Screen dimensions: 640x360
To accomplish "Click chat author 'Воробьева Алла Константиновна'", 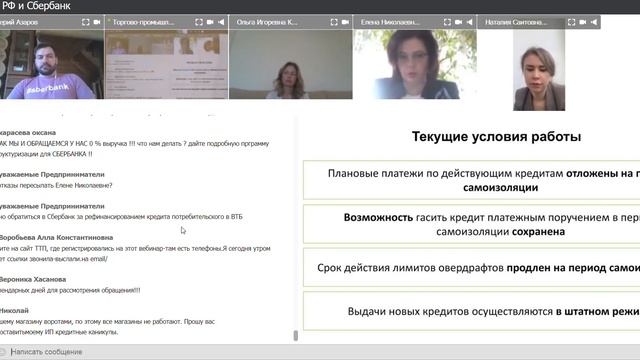I will pos(56,237).
